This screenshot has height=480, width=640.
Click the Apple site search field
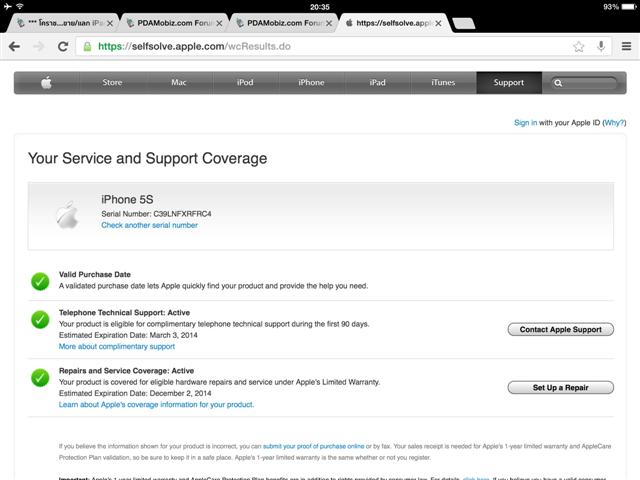point(584,83)
